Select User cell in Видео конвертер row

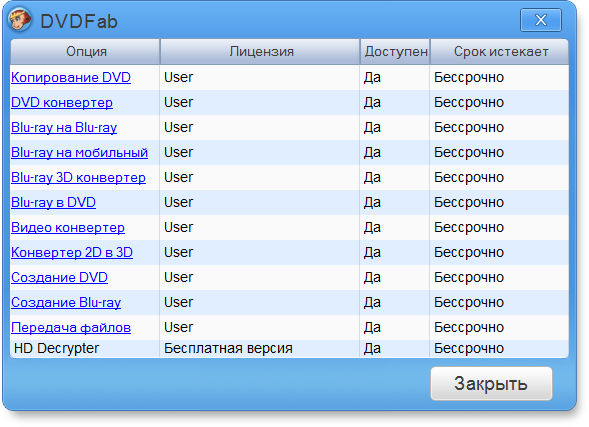260,228
